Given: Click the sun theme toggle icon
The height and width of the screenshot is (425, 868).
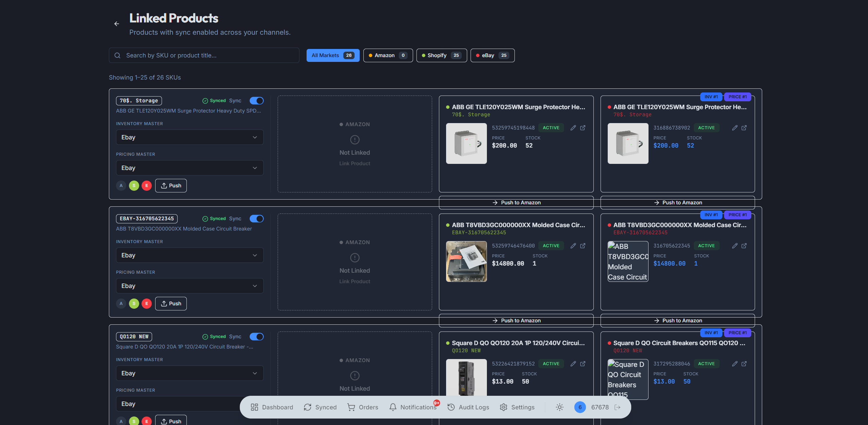Looking at the screenshot, I should (x=560, y=407).
